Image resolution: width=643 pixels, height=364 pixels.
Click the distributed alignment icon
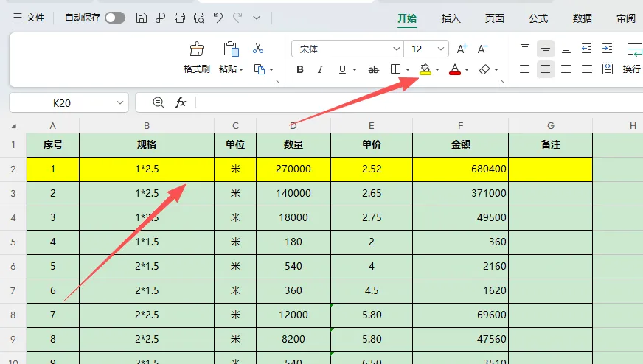point(608,69)
